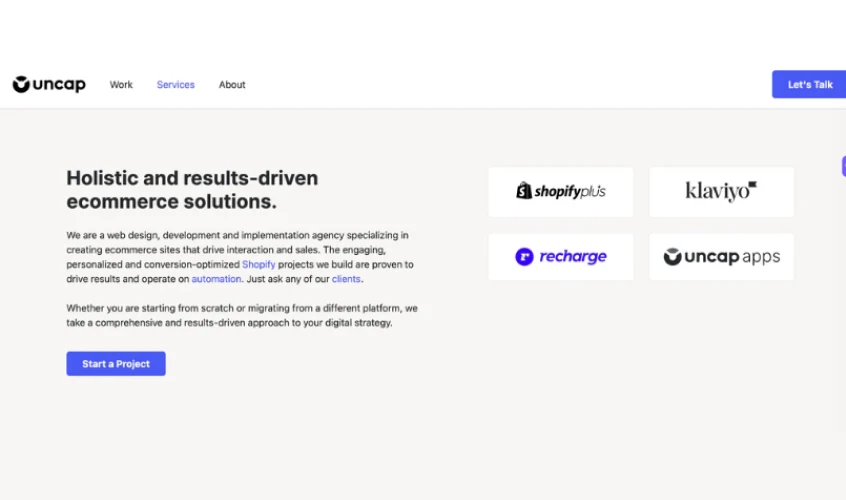Follow the Shopify link in the paragraph
846x500 pixels.
pos(258,265)
